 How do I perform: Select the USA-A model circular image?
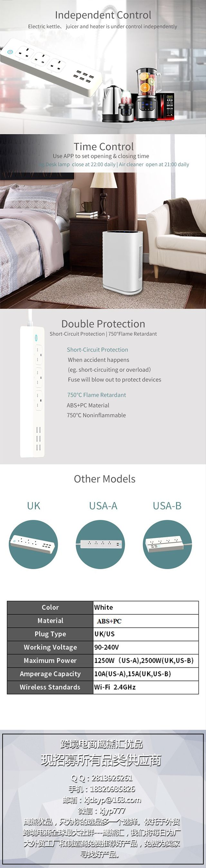click(100, 544)
